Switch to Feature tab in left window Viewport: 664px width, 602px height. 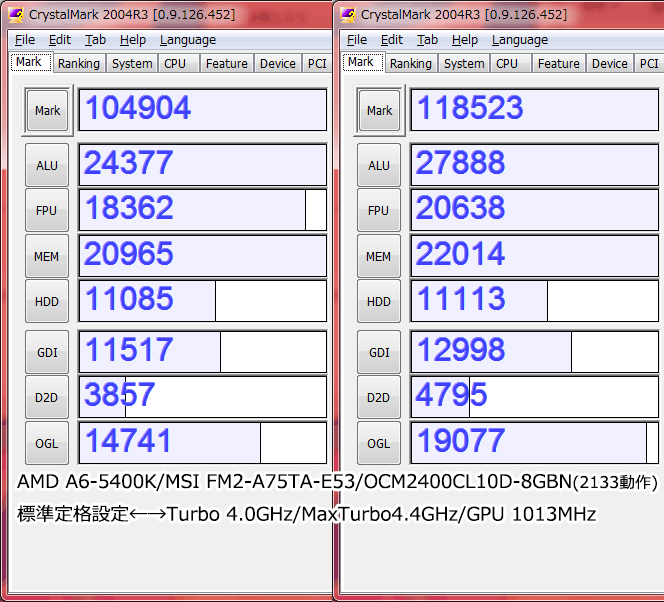click(227, 64)
